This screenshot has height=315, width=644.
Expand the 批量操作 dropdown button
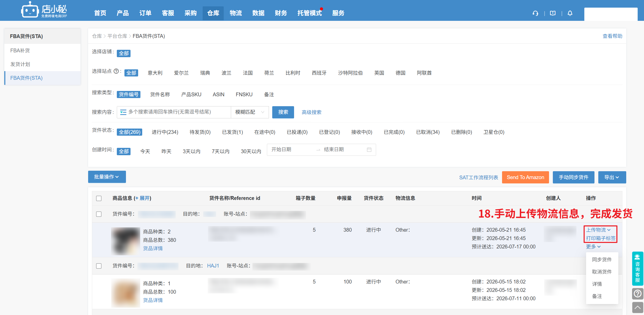coord(107,177)
